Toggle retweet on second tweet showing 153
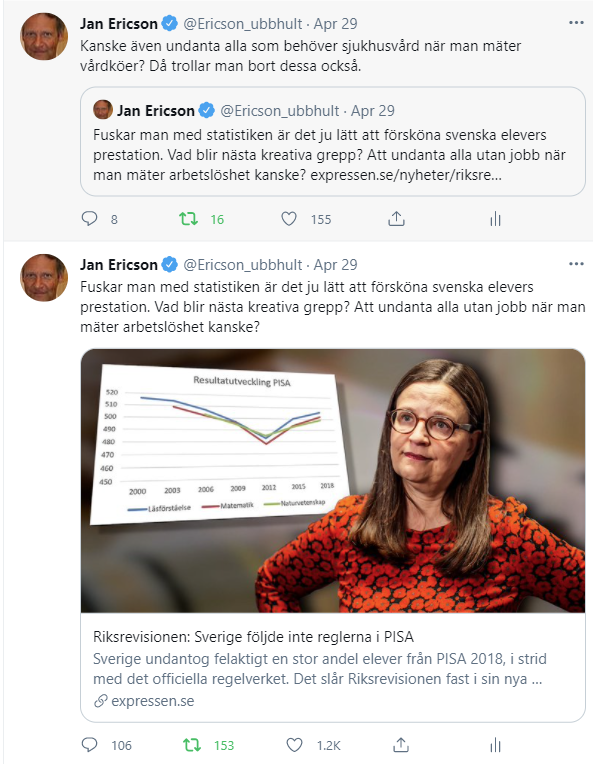Image resolution: width=593 pixels, height=764 pixels. [x=192, y=745]
